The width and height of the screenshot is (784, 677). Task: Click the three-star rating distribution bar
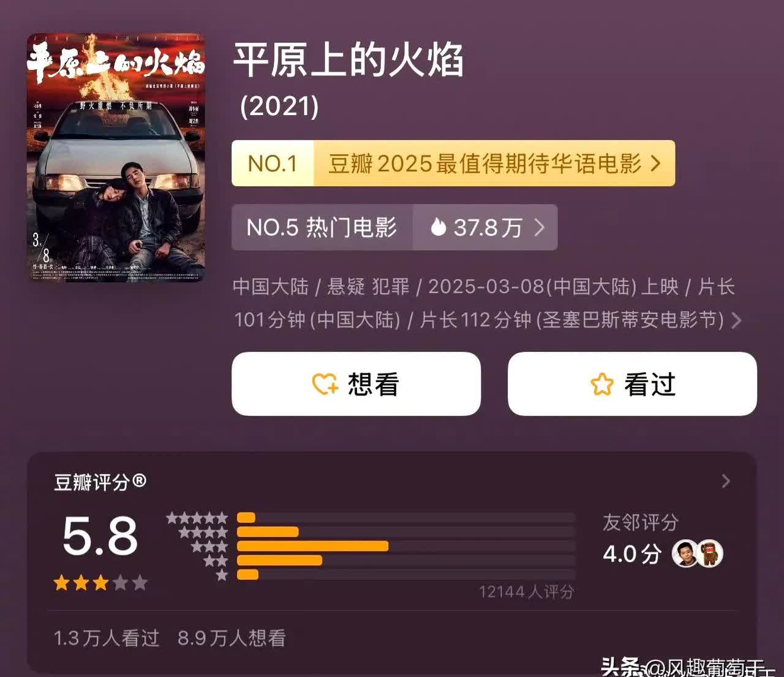[x=406, y=546]
